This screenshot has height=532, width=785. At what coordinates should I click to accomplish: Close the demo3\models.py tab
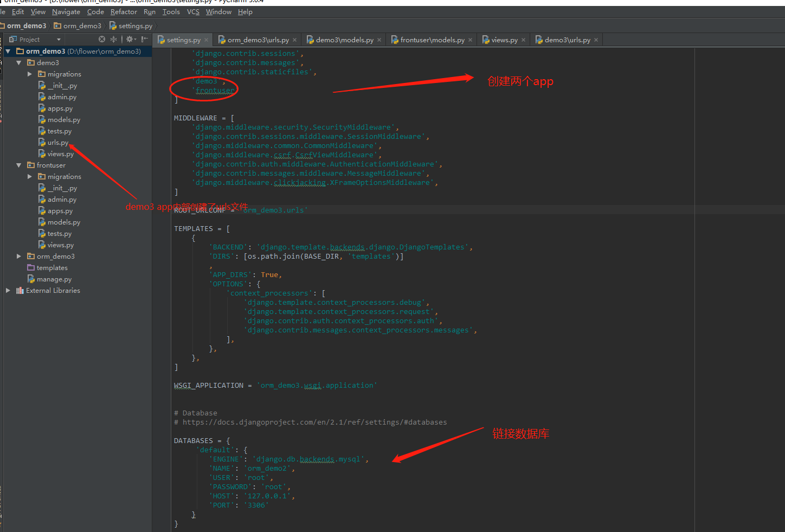(x=379, y=40)
